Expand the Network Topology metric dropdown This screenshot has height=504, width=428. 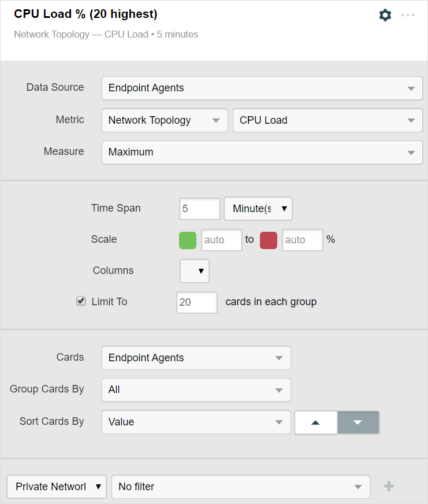(164, 120)
